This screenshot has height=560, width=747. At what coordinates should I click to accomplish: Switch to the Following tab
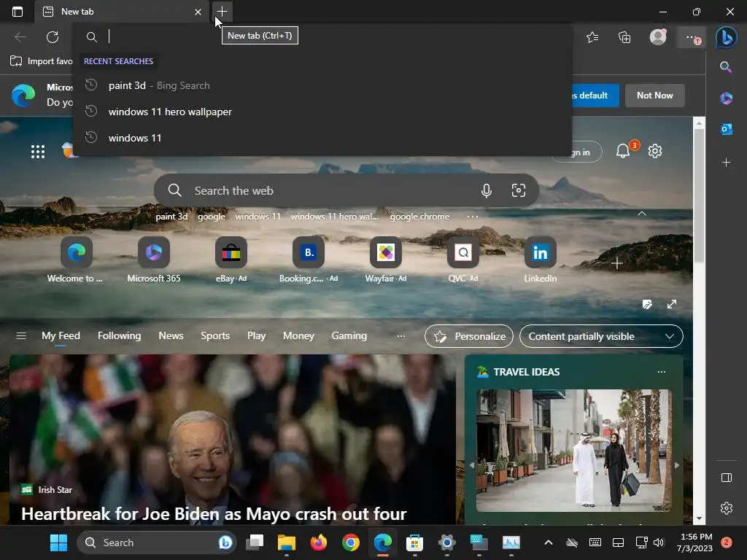pos(119,335)
